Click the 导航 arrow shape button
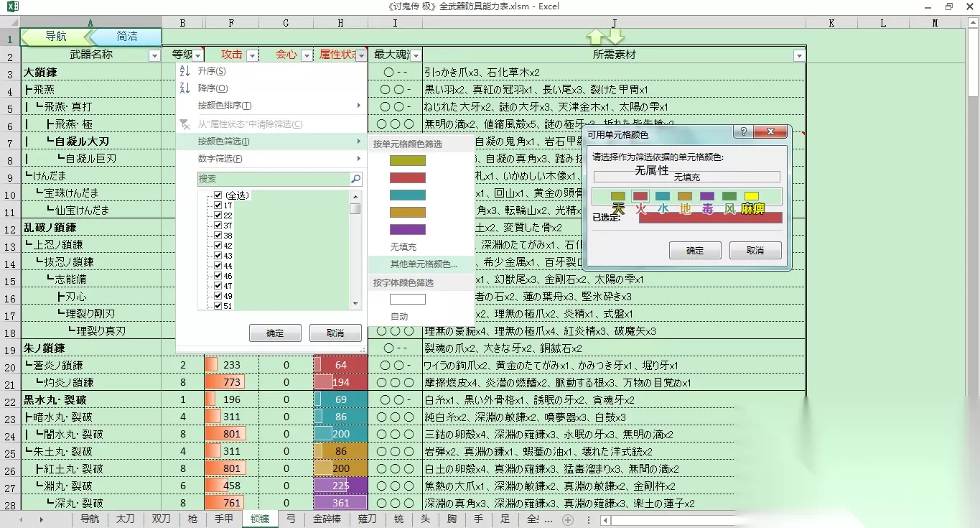The image size is (980, 528). click(x=56, y=37)
